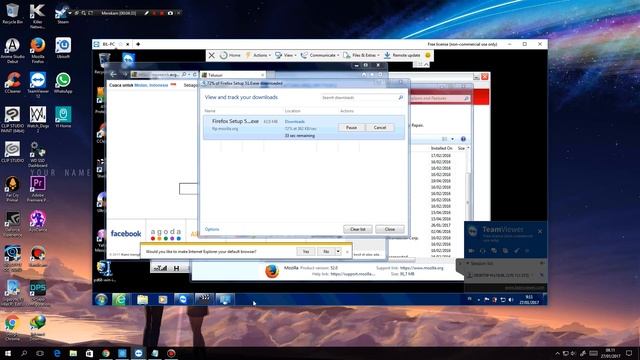
Task: Click the Programs and Features search box
Action: click(439, 98)
